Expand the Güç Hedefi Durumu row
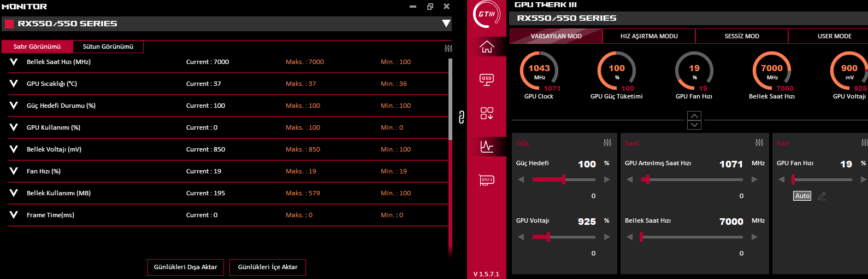Viewport: 868px width, 279px height. pyautogui.click(x=14, y=106)
